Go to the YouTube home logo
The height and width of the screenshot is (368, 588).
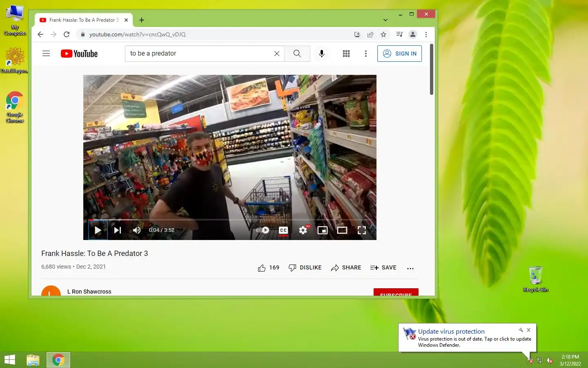(x=79, y=54)
